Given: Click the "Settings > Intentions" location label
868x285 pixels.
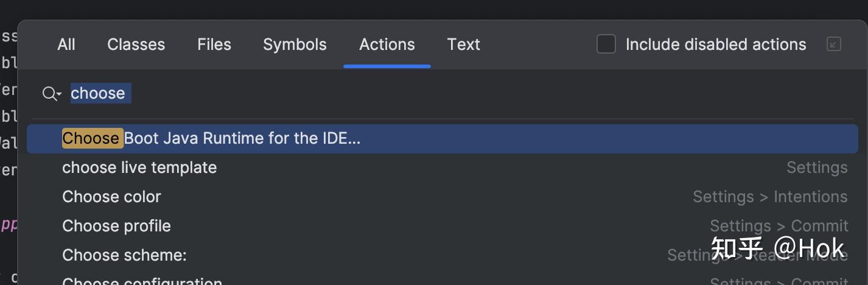Looking at the screenshot, I should pyautogui.click(x=769, y=197).
